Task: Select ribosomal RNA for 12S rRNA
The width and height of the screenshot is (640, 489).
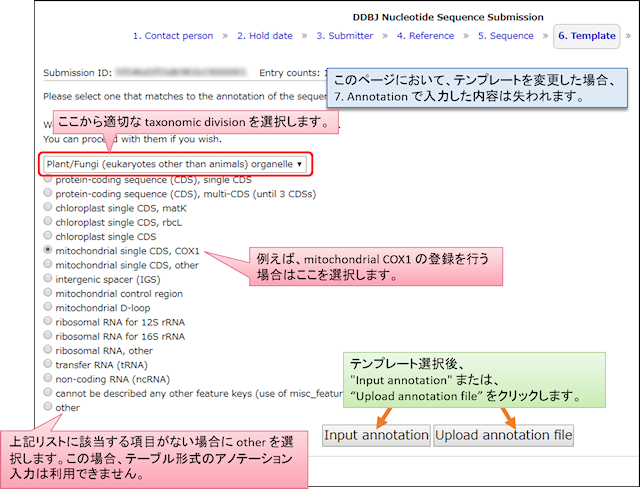Action: (x=48, y=321)
